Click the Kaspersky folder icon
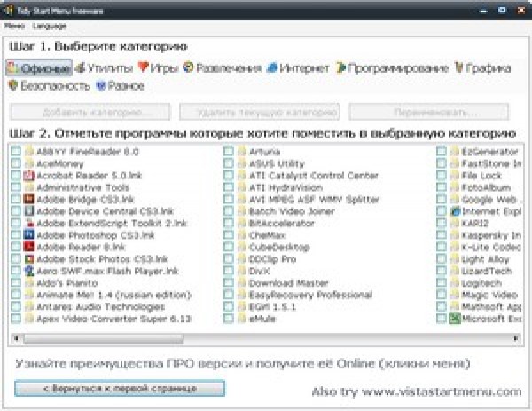Image resolution: width=532 pixels, height=411 pixels. (x=455, y=235)
